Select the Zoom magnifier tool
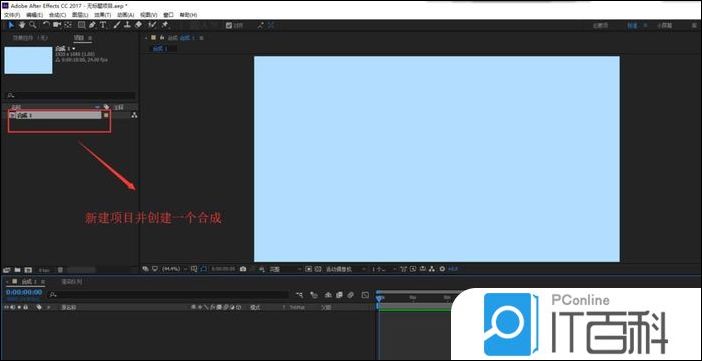Screen dimensions: 702x361 [x=33, y=25]
